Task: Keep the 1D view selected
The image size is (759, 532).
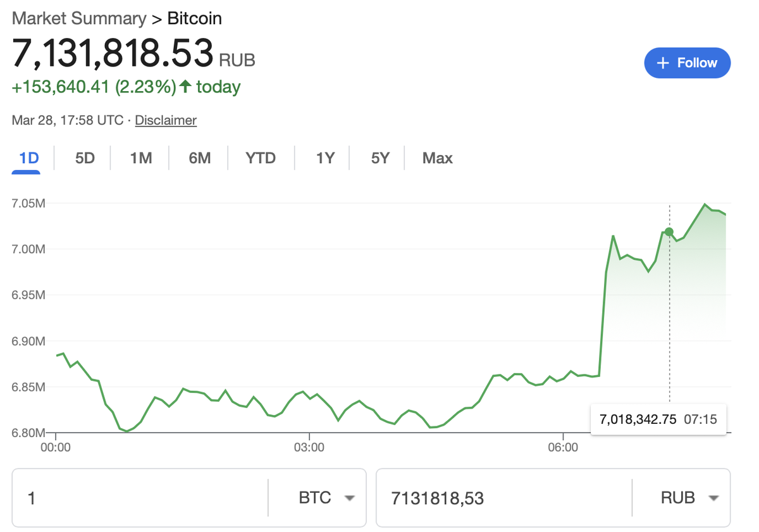Action: tap(27, 158)
